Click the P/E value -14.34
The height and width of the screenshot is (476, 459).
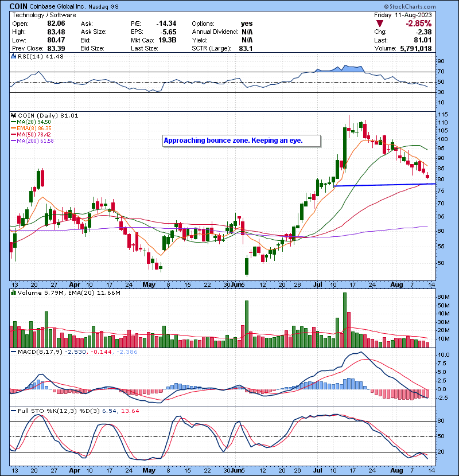click(x=166, y=24)
